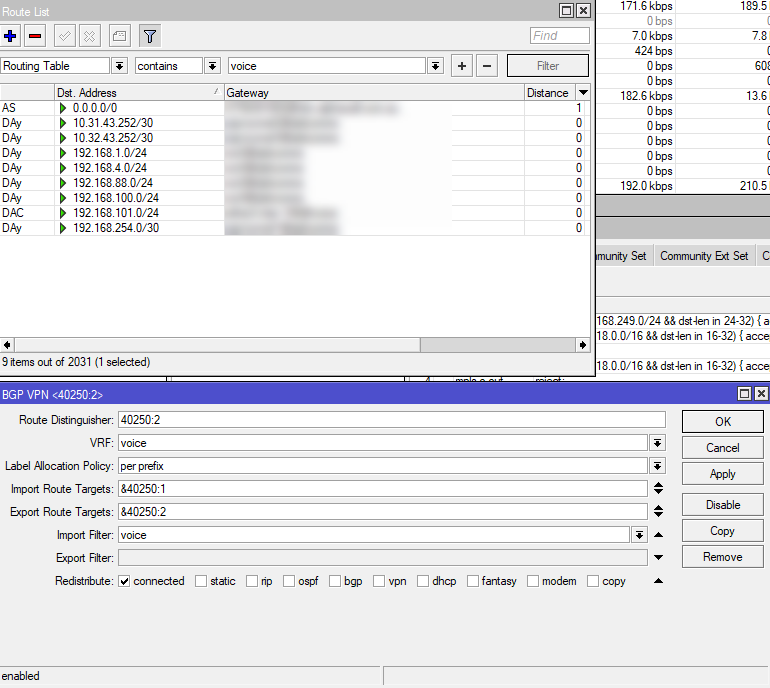Click the Export Route Targets field
The height and width of the screenshot is (688, 770).
(383, 512)
